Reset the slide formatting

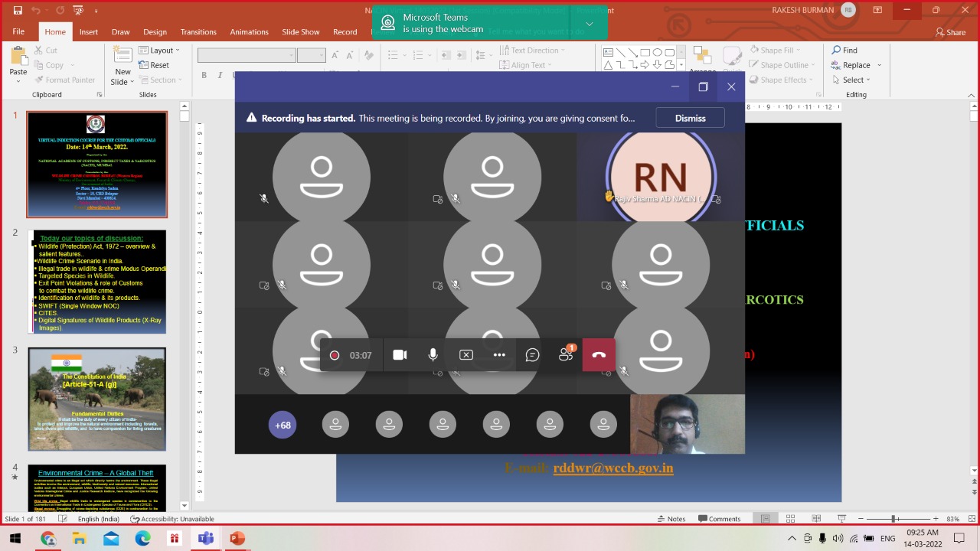click(154, 65)
